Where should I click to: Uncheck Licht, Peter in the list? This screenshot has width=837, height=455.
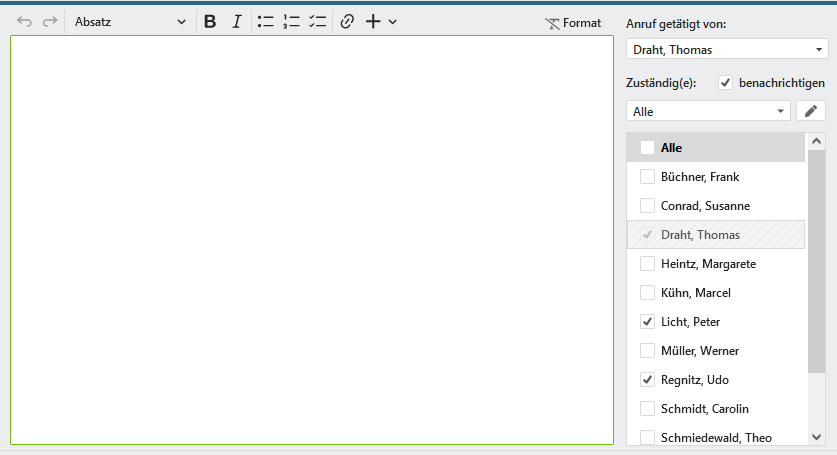click(x=647, y=322)
